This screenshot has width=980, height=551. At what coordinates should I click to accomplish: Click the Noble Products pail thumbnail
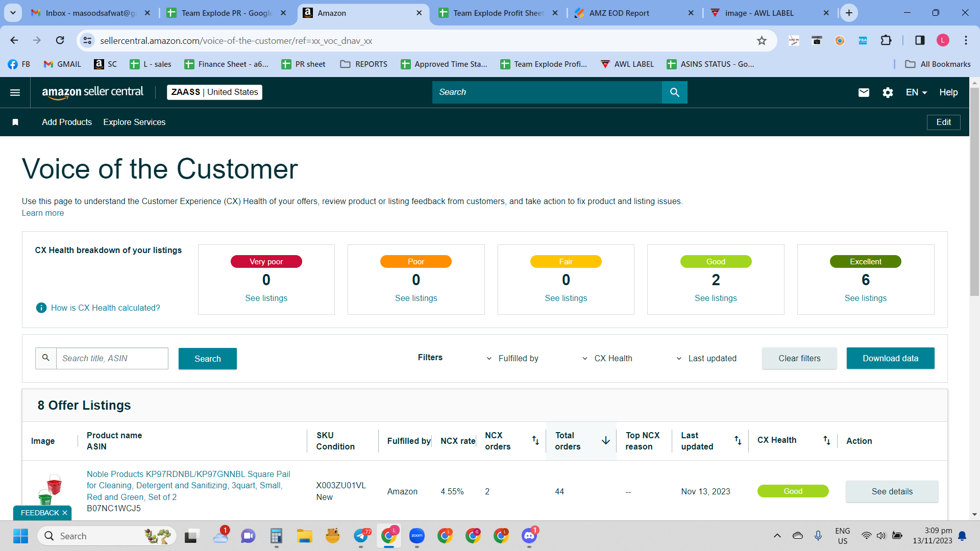point(50,489)
